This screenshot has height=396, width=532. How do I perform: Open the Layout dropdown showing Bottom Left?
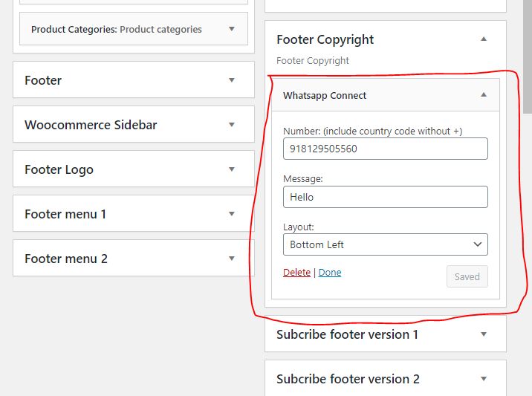click(385, 244)
